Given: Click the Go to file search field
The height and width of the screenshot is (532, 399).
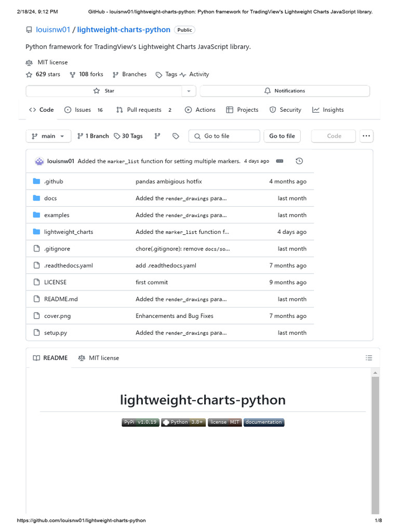Looking at the screenshot, I should (224, 136).
